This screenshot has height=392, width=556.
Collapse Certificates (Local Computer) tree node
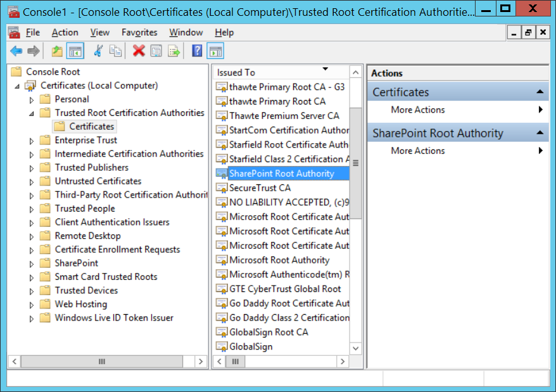[x=17, y=86]
